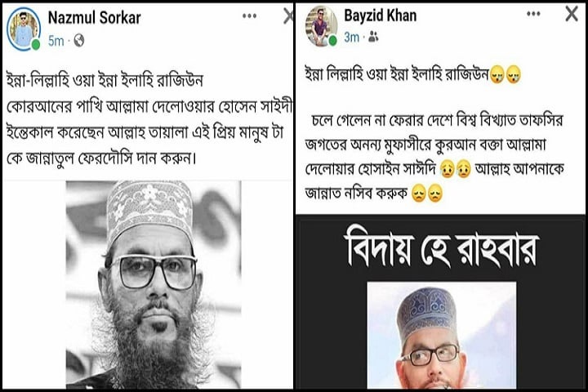Image resolution: width=588 pixels, height=392 pixels.
Task: Dismiss Bayzid Khan's post with X
Action: 572,14
